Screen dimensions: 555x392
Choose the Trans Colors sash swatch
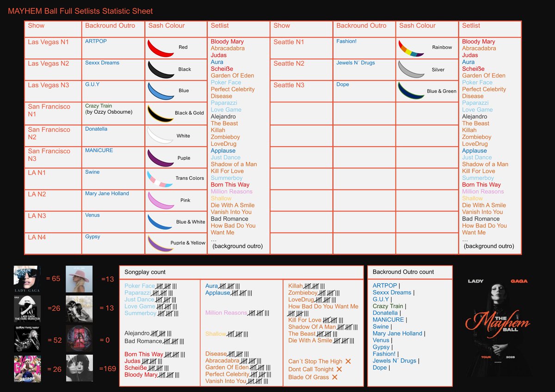click(159, 178)
